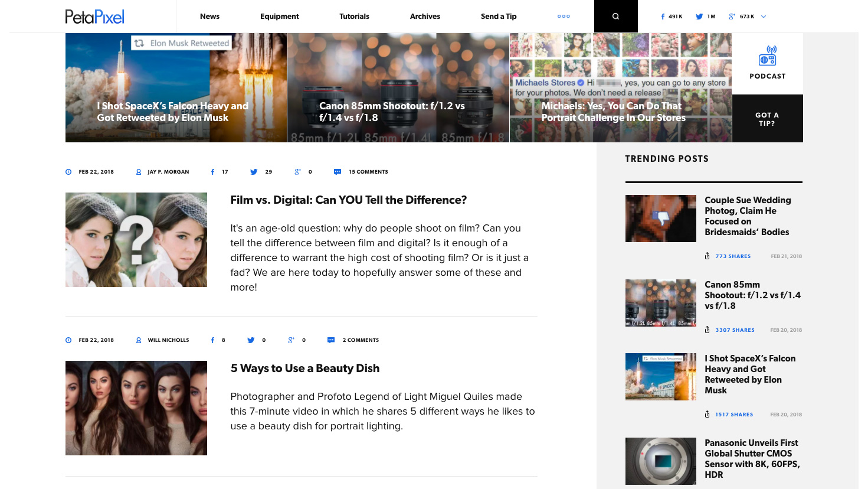Open the search icon in header
868x489 pixels.
point(615,17)
